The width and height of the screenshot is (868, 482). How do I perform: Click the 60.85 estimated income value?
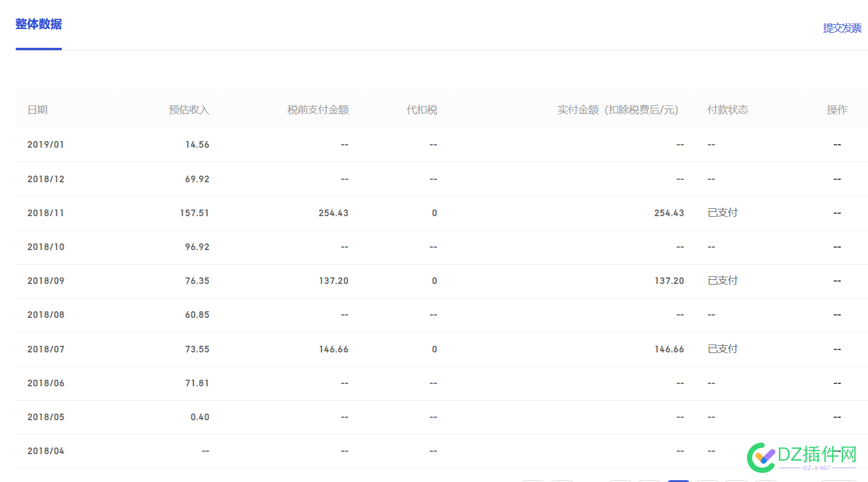coord(197,315)
